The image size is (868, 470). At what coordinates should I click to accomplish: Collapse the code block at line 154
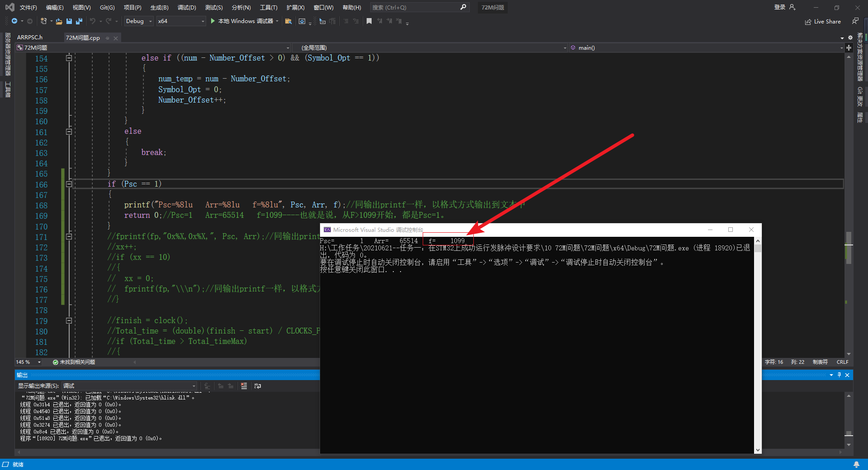(x=69, y=58)
